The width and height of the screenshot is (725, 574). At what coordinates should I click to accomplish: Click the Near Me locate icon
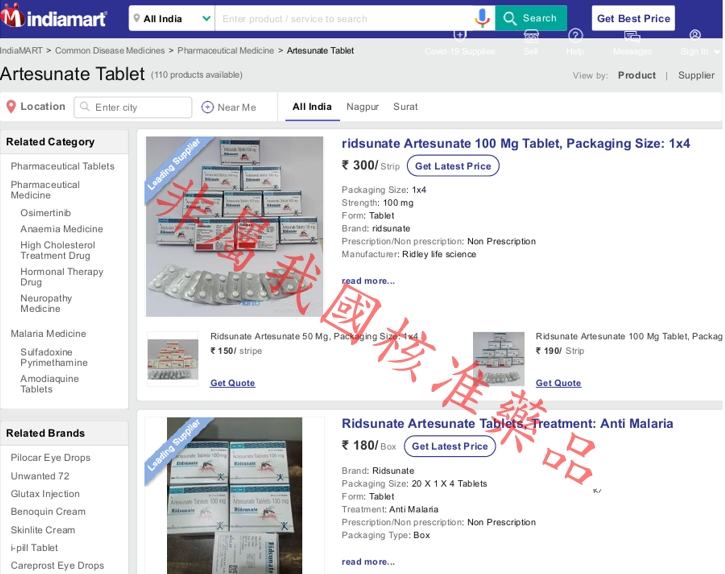pos(208,107)
